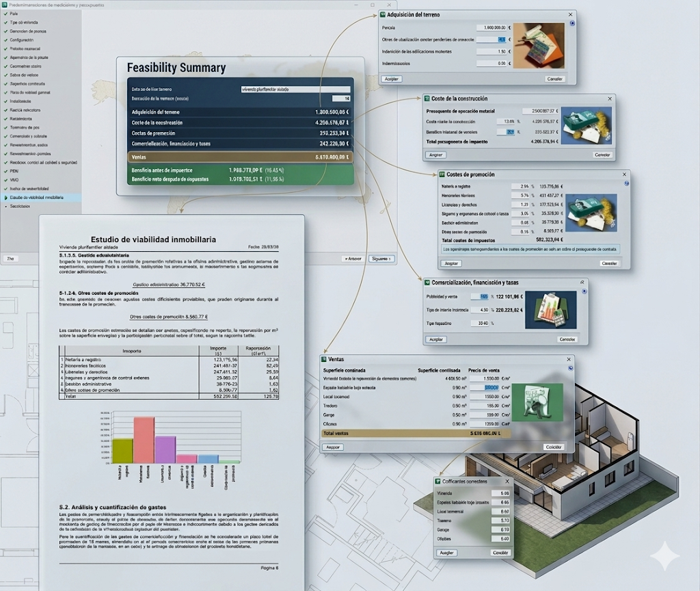Select the highlighted Estudio de viabilidad inmobiliaria item

coord(37,198)
